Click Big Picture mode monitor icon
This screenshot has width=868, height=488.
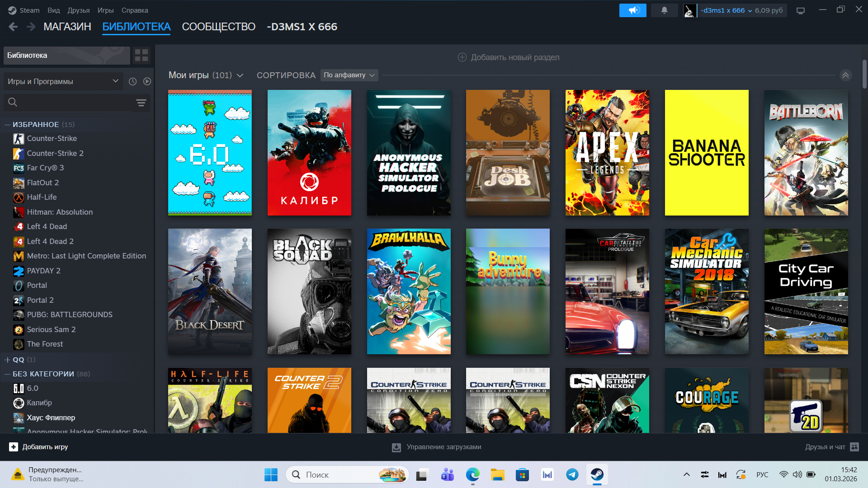801,10
